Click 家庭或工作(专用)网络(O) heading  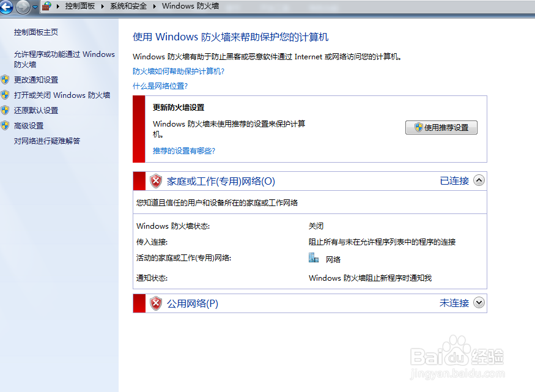tap(221, 181)
